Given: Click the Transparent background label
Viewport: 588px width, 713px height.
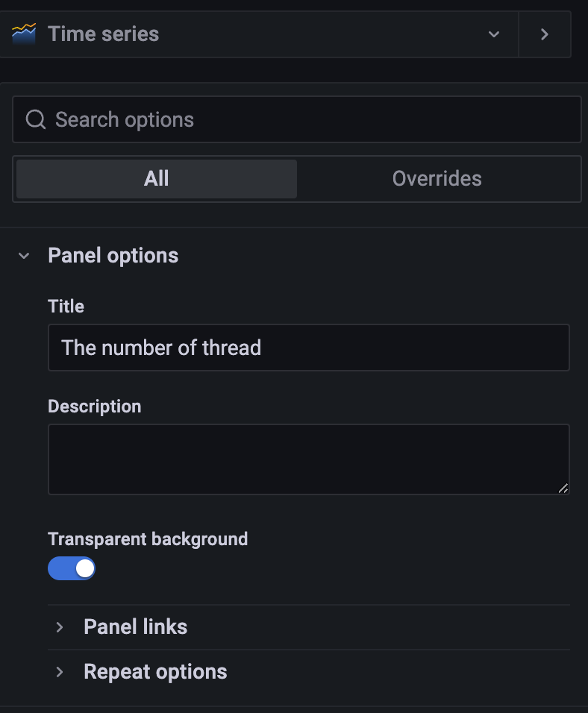Looking at the screenshot, I should [148, 539].
